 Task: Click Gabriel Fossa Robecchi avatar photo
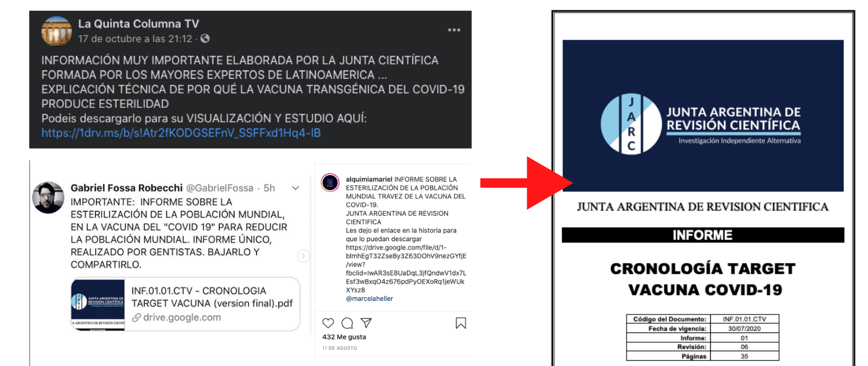tap(48, 197)
